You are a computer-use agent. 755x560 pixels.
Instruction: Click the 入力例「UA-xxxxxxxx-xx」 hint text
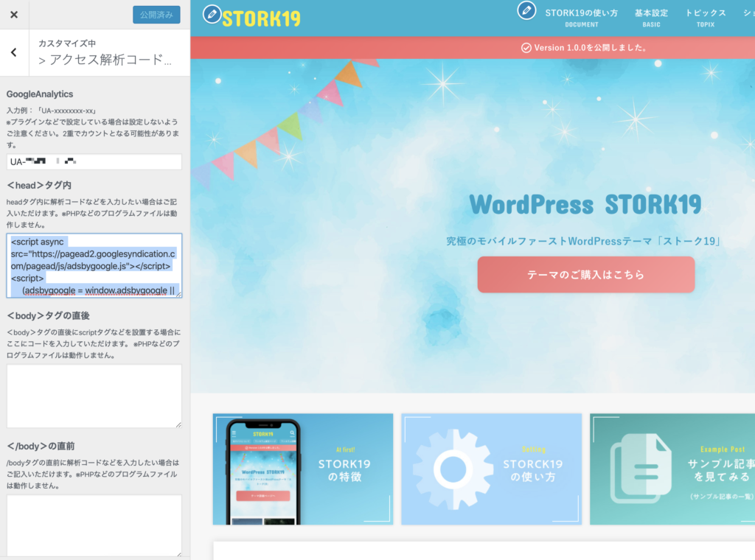(52, 111)
